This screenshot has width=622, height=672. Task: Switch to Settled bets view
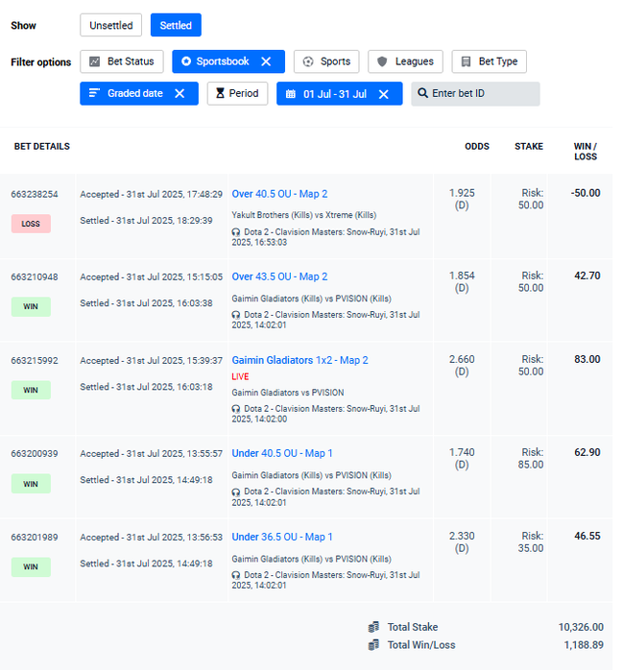click(x=176, y=26)
